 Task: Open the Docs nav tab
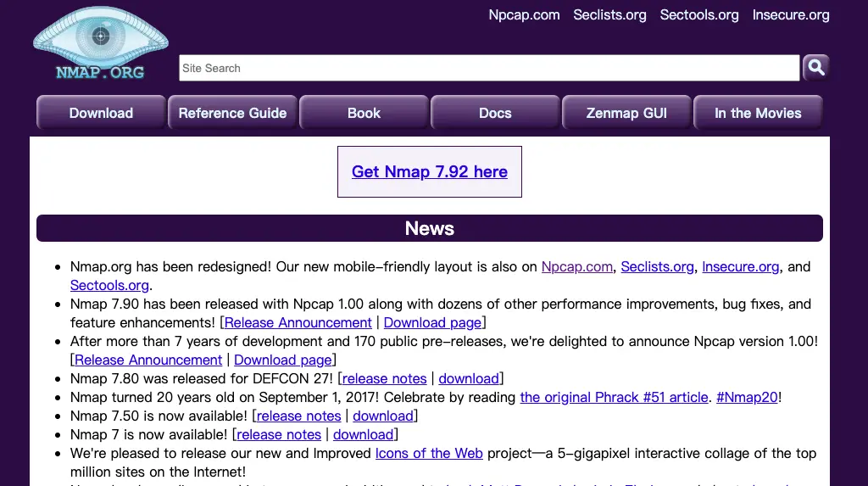495,113
